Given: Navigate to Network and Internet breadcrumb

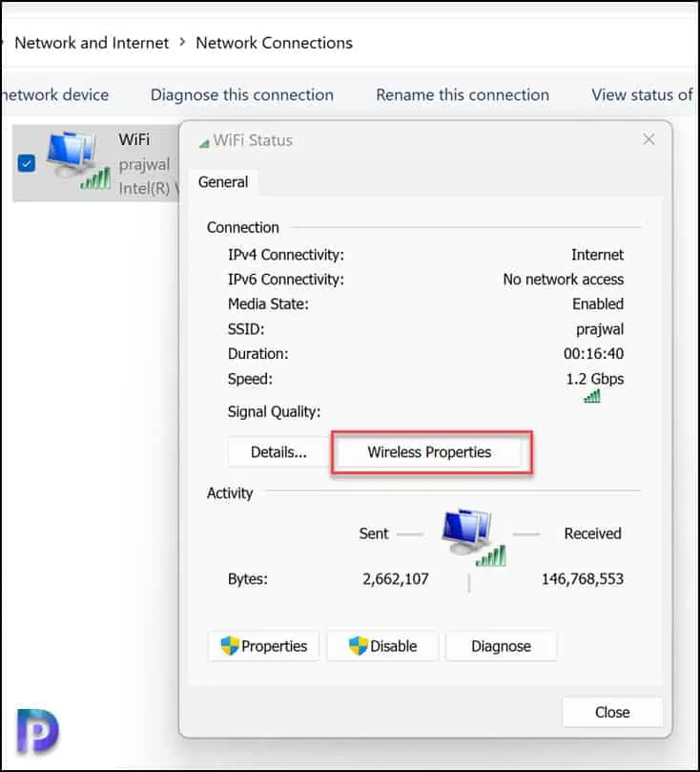Looking at the screenshot, I should pos(92,43).
